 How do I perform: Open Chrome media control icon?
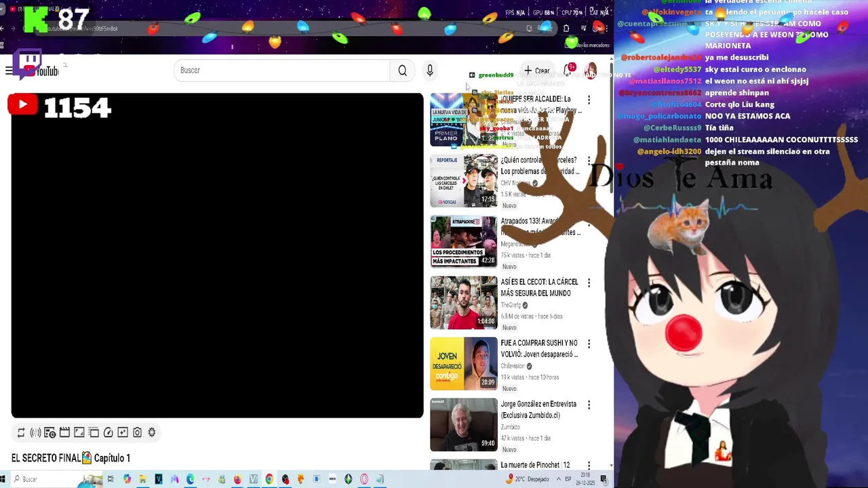[x=584, y=28]
